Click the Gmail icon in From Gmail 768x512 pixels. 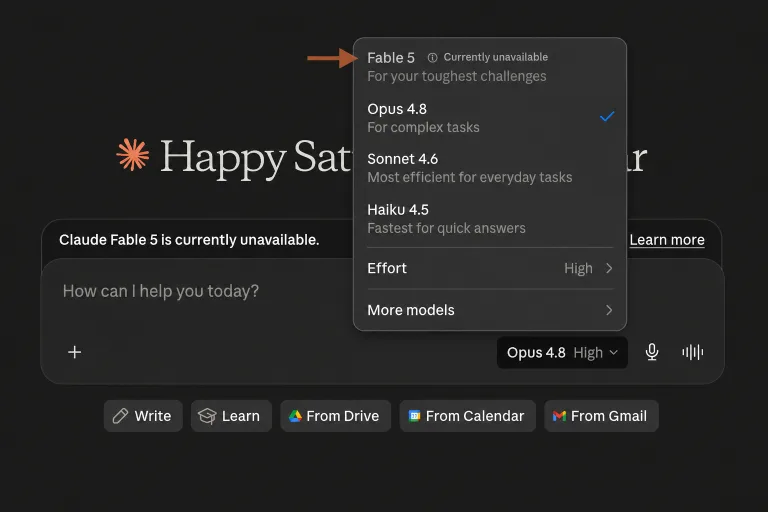point(559,416)
